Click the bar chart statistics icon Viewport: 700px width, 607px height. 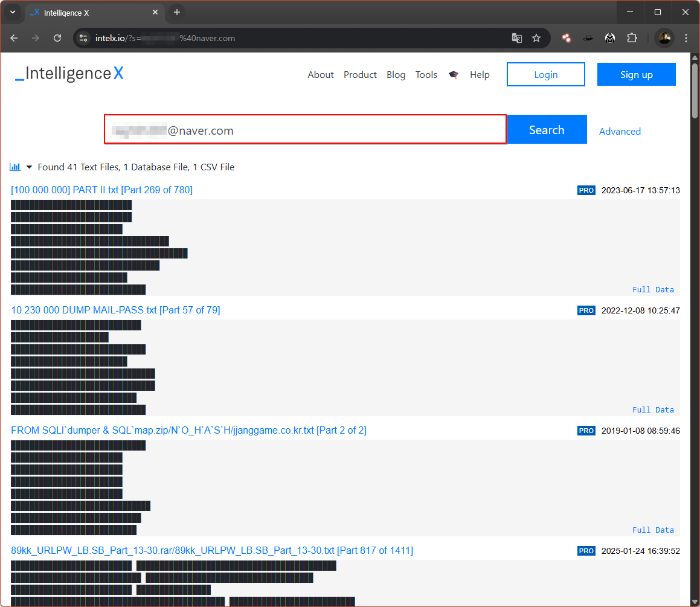(15, 167)
